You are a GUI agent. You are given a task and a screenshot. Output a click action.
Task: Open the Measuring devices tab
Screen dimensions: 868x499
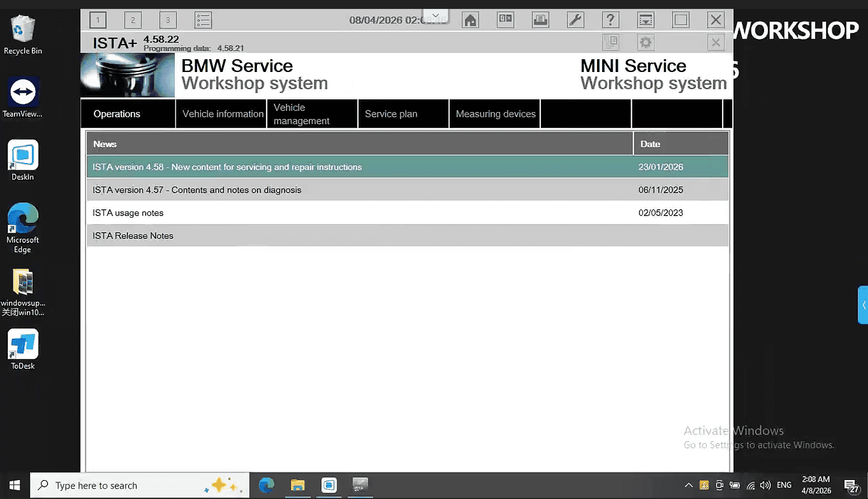pyautogui.click(x=495, y=114)
